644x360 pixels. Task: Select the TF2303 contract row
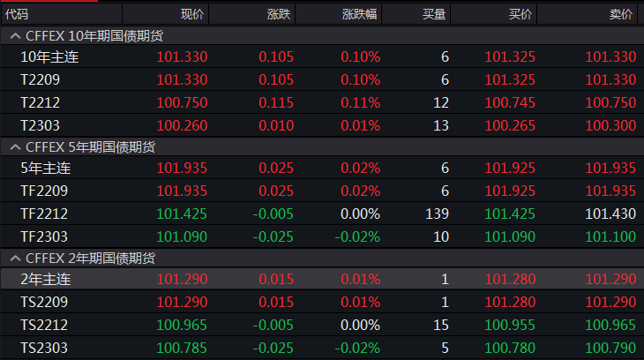point(44,236)
